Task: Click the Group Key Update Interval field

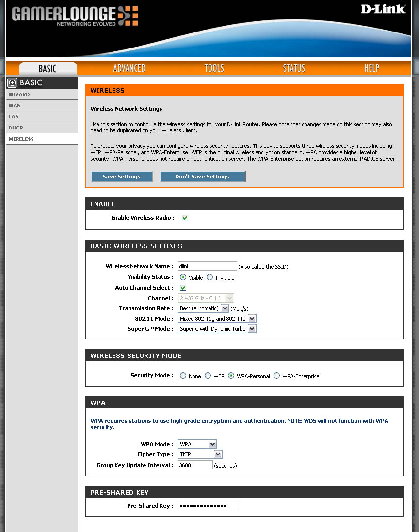Action: pyautogui.click(x=195, y=465)
